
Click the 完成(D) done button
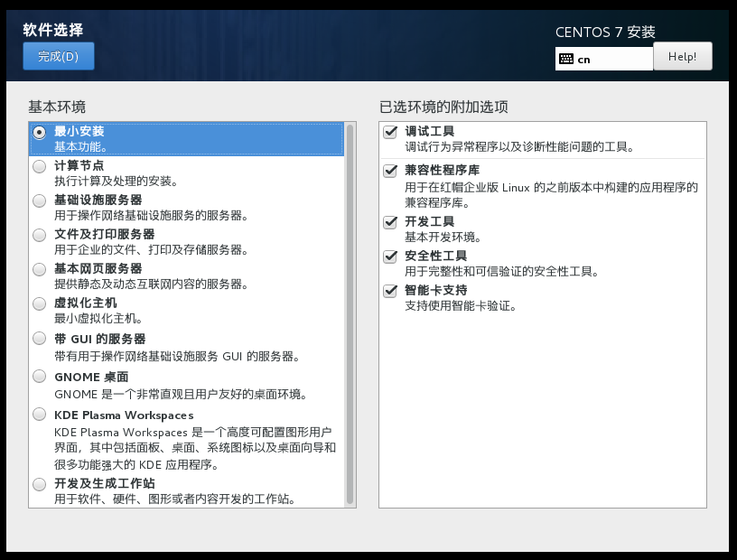click(59, 56)
